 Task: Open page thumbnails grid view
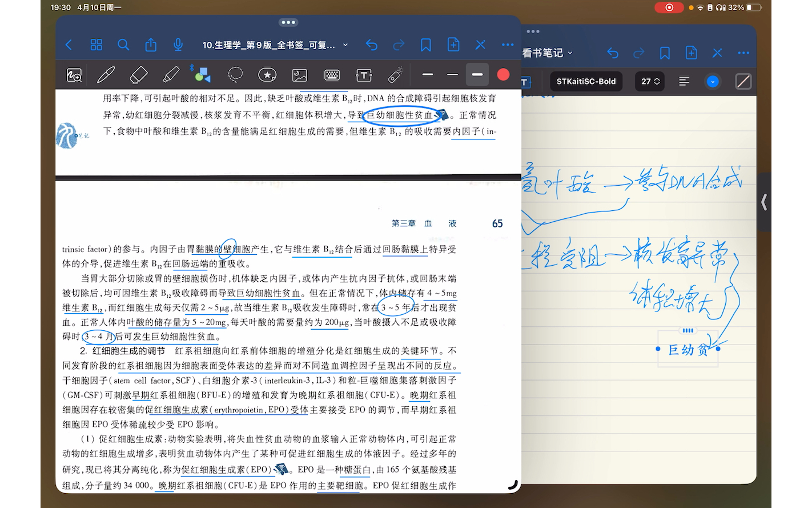coord(97,45)
